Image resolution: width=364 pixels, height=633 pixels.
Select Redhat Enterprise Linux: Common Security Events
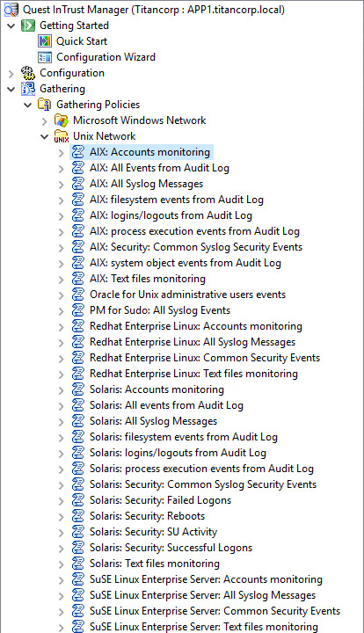(x=205, y=358)
